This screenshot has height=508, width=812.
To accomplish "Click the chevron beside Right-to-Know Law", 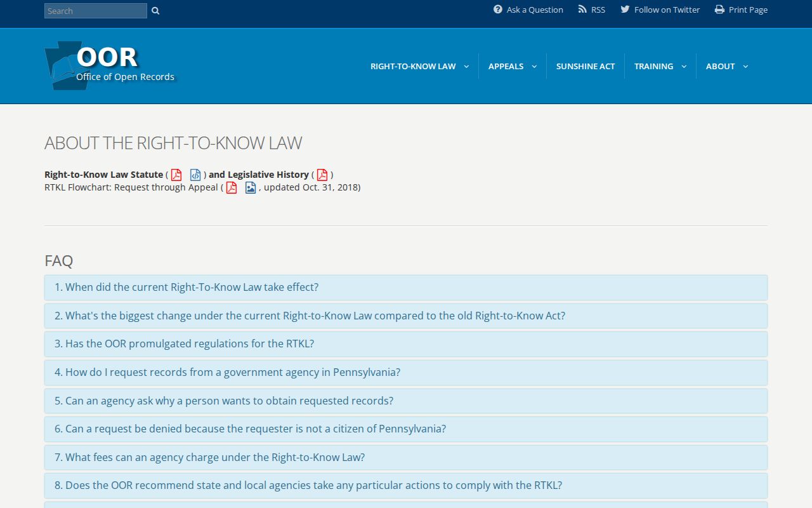I will pyautogui.click(x=466, y=67).
